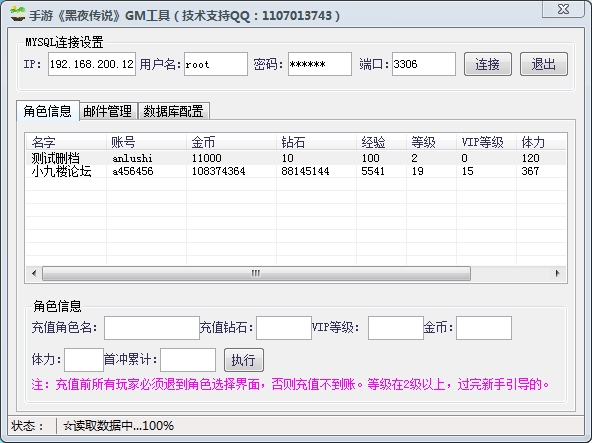Switch to the 角色信息 tab
Screen dimensions: 592x443
[x=48, y=111]
